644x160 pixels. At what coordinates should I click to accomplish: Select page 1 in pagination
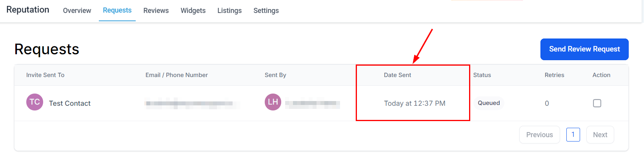click(573, 135)
